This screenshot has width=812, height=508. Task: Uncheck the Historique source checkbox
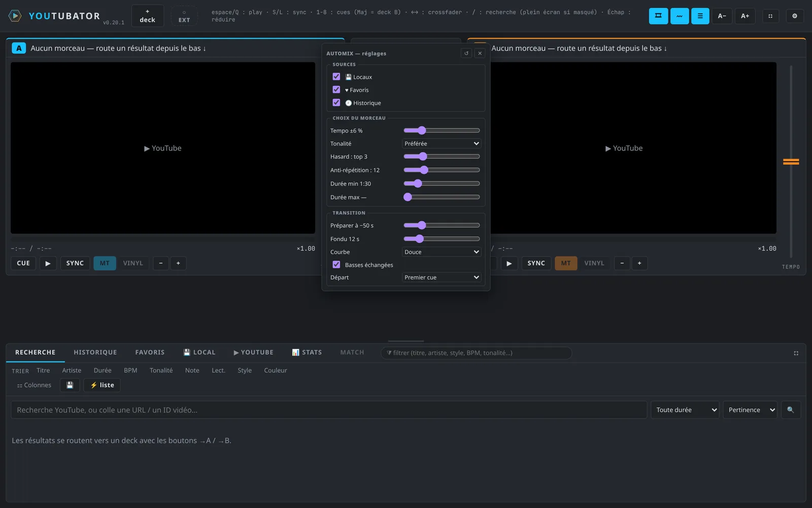pos(336,103)
